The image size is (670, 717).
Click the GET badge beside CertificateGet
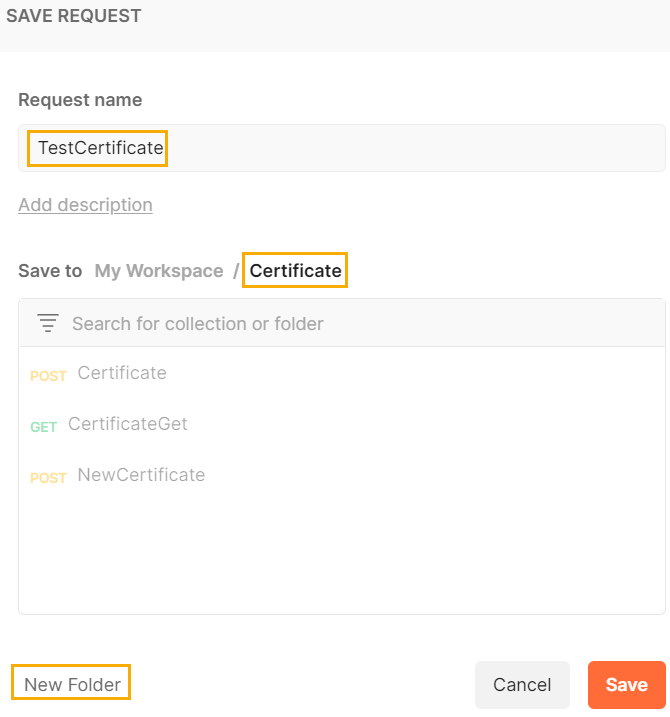coord(43,427)
